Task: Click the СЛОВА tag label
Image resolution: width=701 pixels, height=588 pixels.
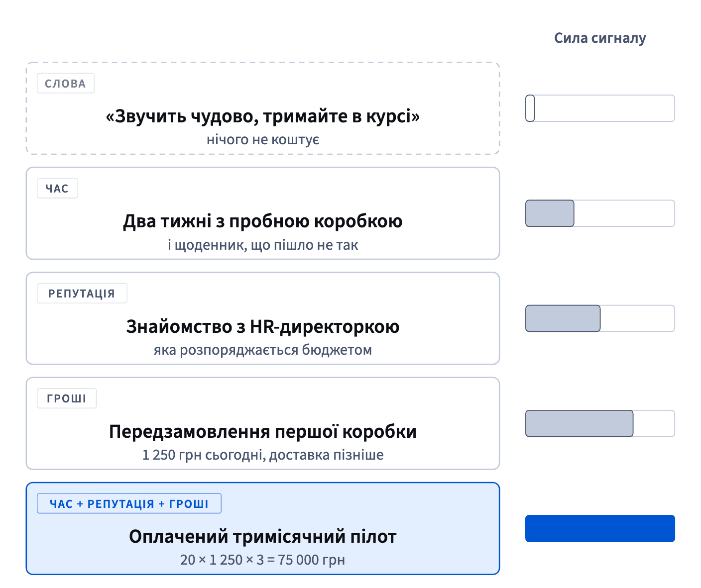Action: [65, 84]
